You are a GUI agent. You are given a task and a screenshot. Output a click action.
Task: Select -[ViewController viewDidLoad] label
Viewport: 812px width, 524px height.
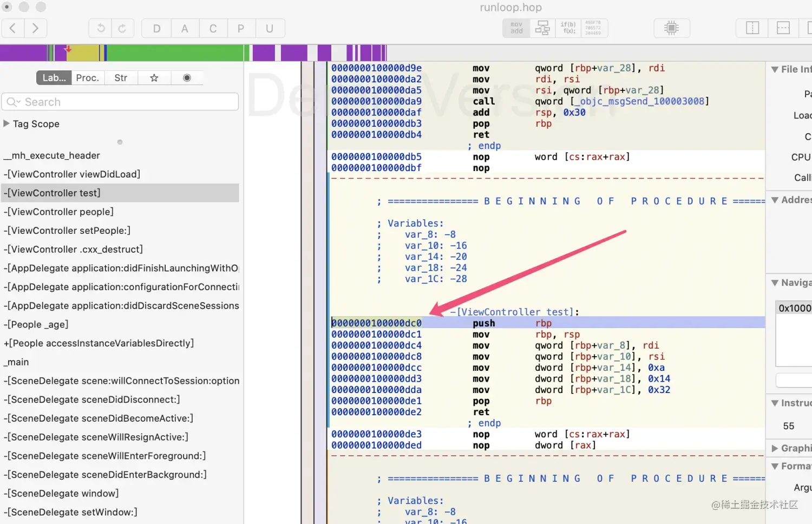click(120, 174)
